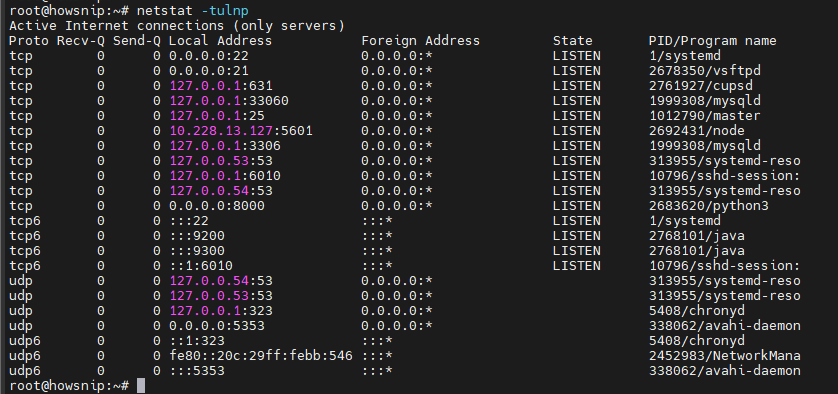Click the udp address 127.0.0.1:323
The image size is (838, 394).
(x=221, y=310)
